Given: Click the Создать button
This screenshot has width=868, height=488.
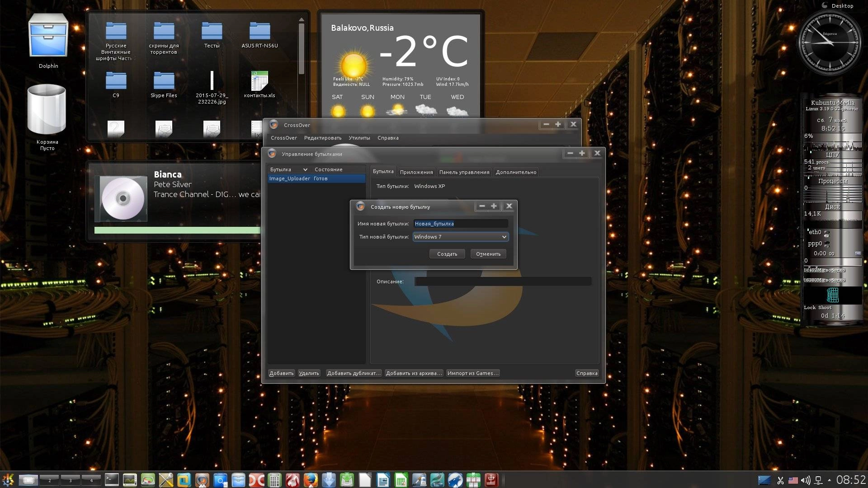Looking at the screenshot, I should [447, 254].
